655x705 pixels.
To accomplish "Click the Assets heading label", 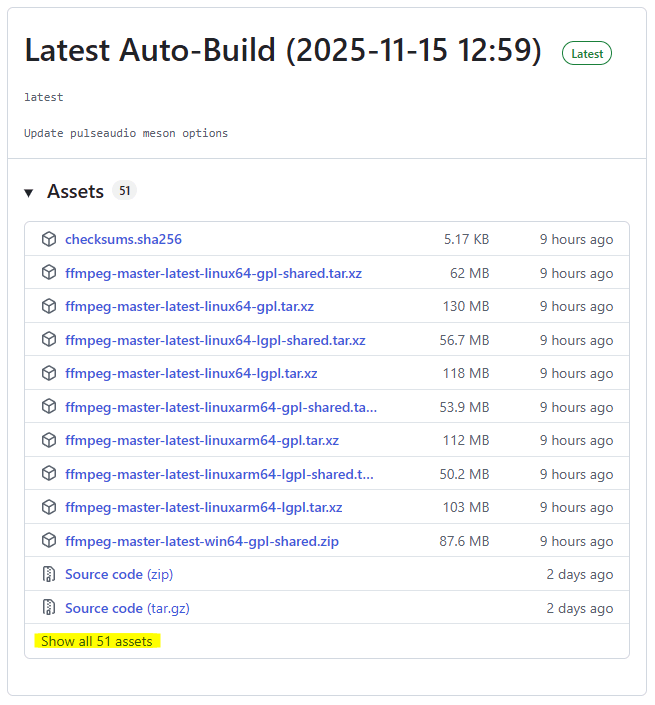I will point(75,191).
